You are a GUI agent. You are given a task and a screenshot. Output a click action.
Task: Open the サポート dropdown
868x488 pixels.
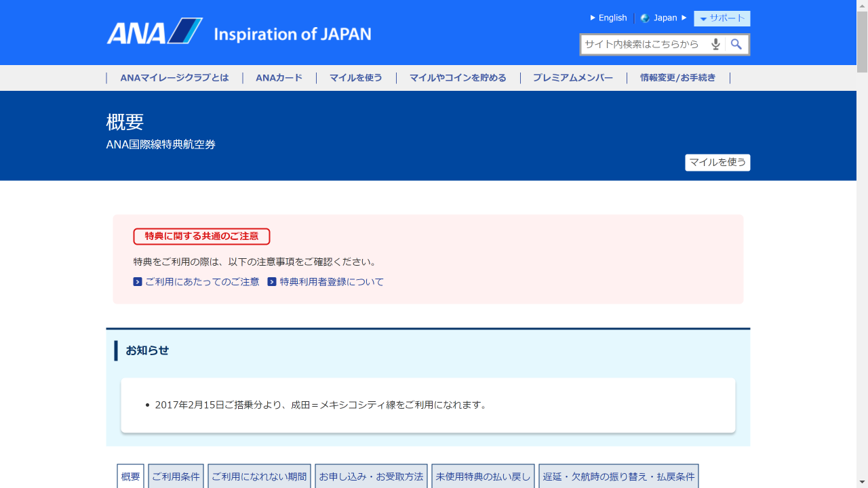pos(722,18)
